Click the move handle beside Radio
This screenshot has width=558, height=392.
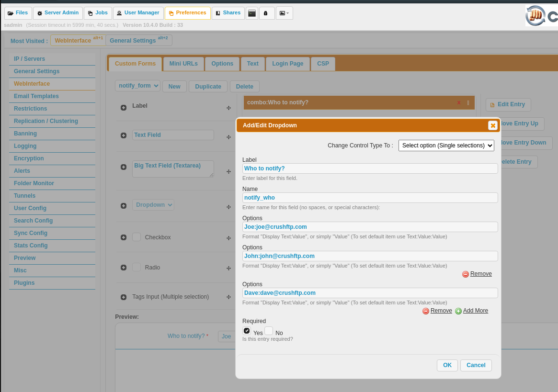pos(229,268)
